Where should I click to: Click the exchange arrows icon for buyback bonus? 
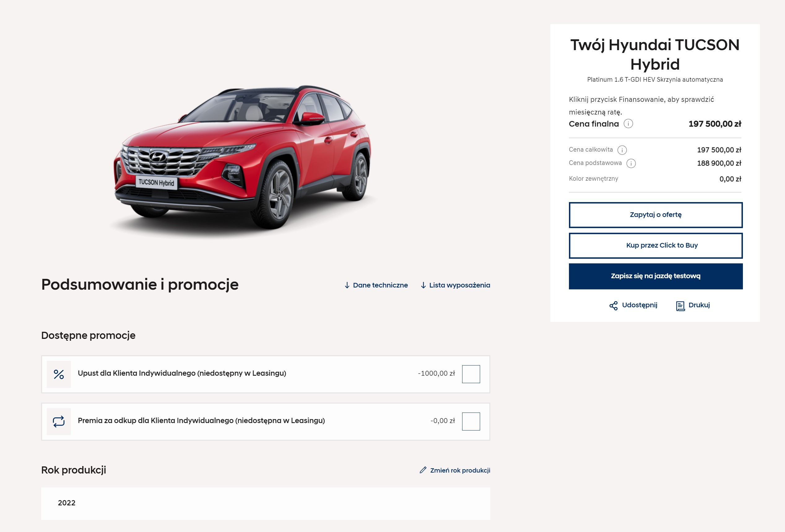[59, 422]
